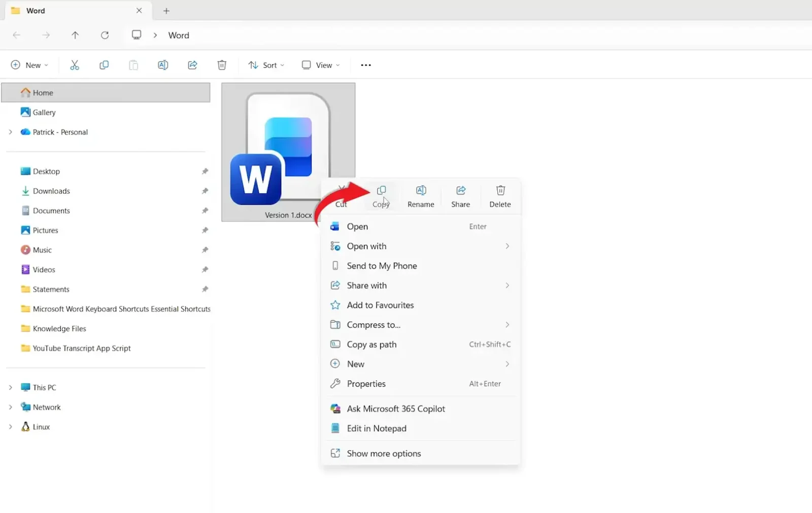Click the Refresh button in navigation bar
The width and height of the screenshot is (812, 513).
105,35
